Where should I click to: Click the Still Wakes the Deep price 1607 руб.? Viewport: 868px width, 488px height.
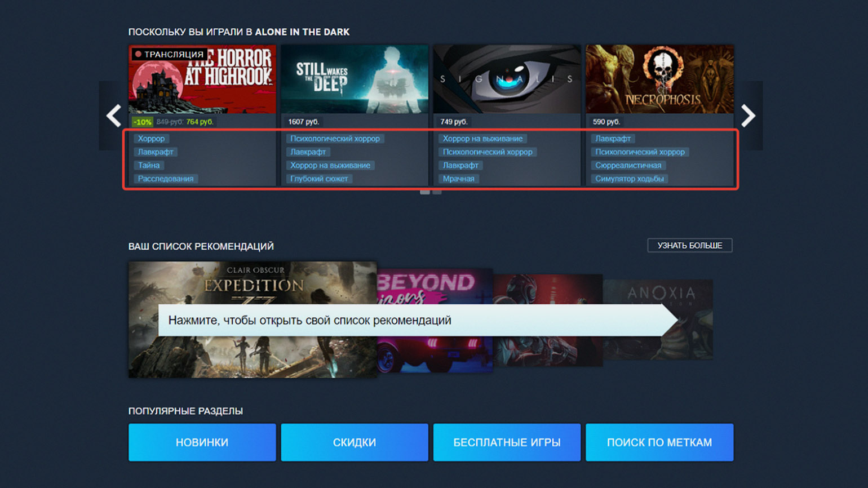coord(303,122)
